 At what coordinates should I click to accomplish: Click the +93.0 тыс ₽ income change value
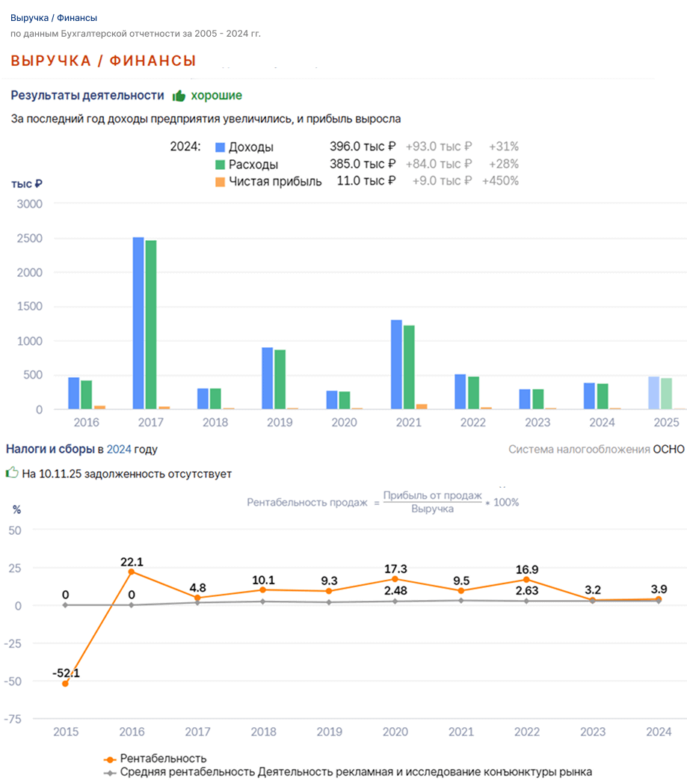pyautogui.click(x=439, y=147)
